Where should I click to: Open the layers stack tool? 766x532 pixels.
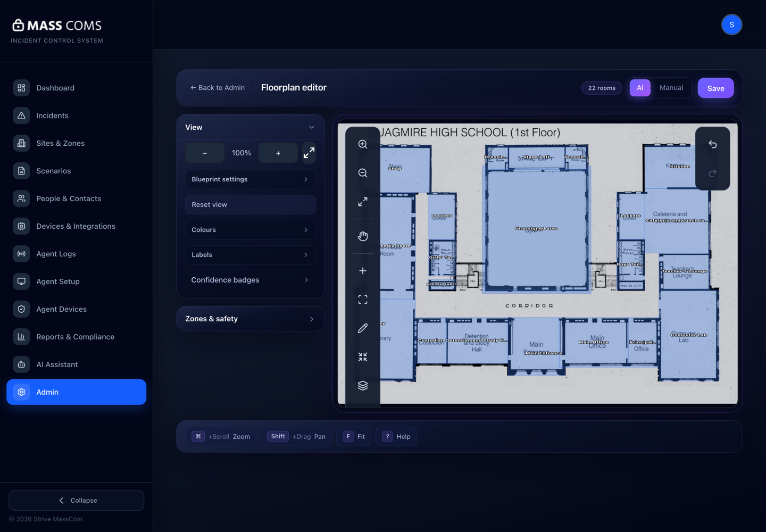(363, 386)
